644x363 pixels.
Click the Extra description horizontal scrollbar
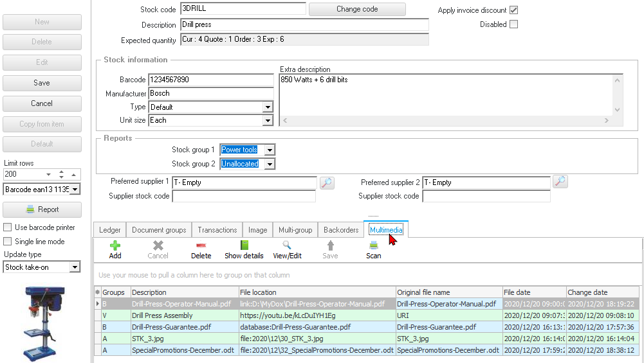(445, 120)
